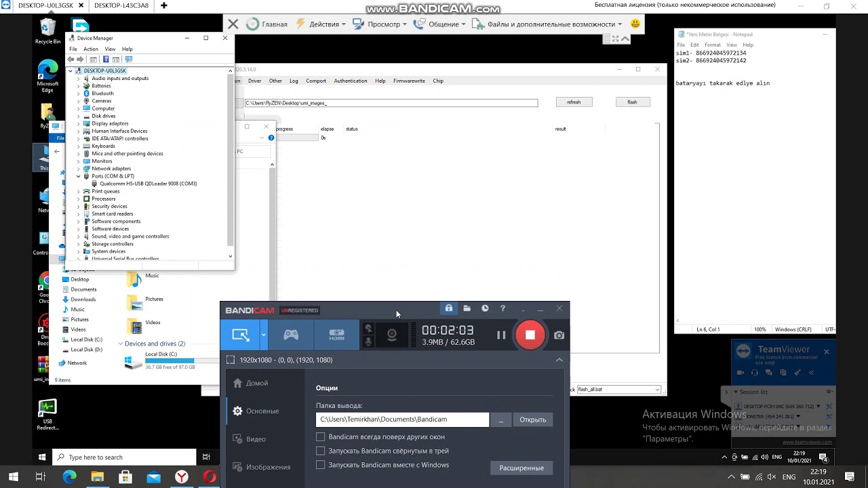
Task: Open File menu in Device Manager
Action: [x=73, y=49]
